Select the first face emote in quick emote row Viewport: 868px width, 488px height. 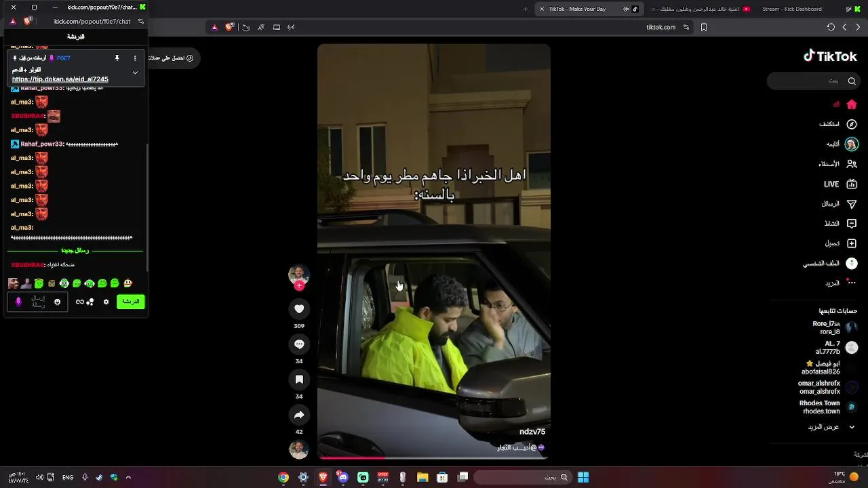13,283
